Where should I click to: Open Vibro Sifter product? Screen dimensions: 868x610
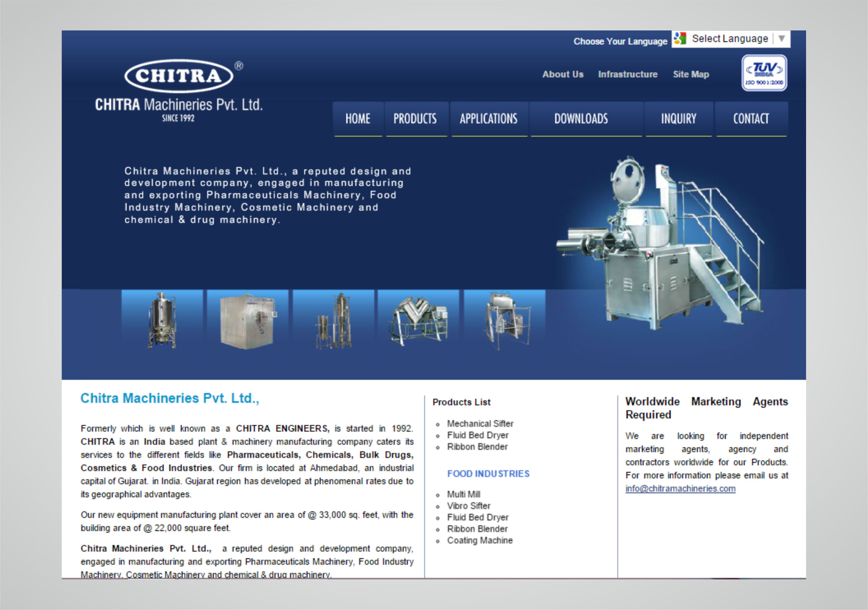click(x=469, y=506)
